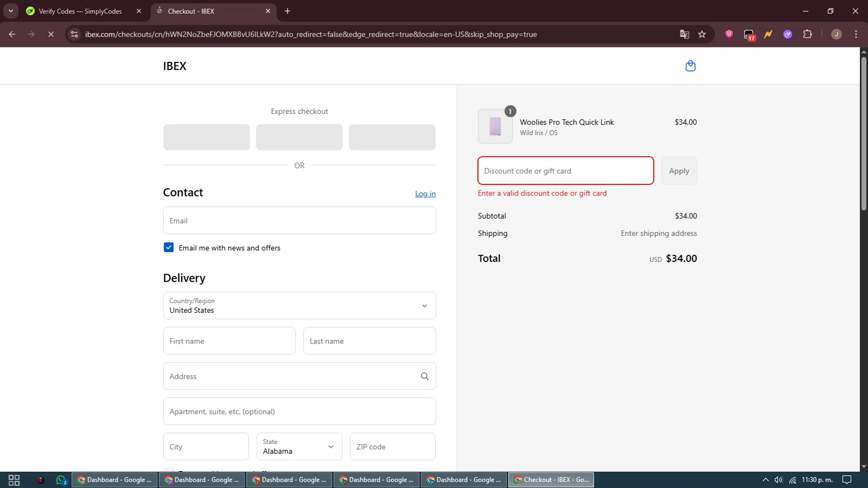Click the Last name field

click(370, 341)
